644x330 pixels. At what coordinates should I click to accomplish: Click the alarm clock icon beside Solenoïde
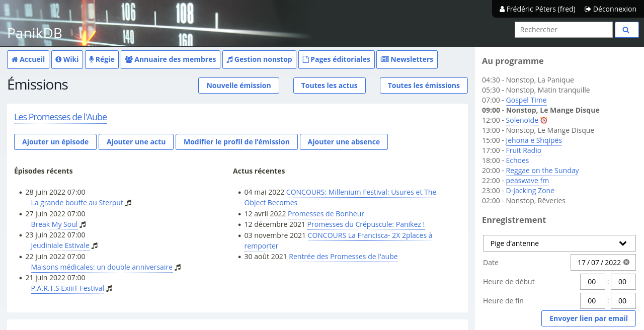(543, 120)
